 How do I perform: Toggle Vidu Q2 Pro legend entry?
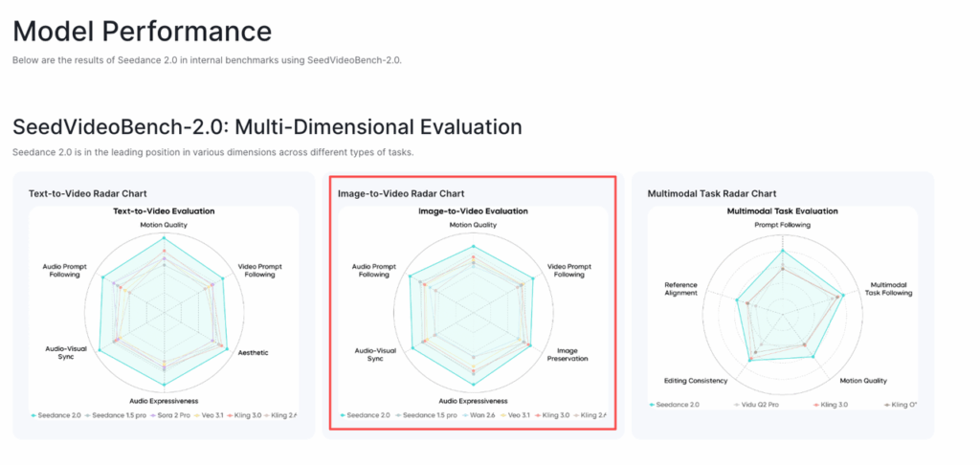754,405
